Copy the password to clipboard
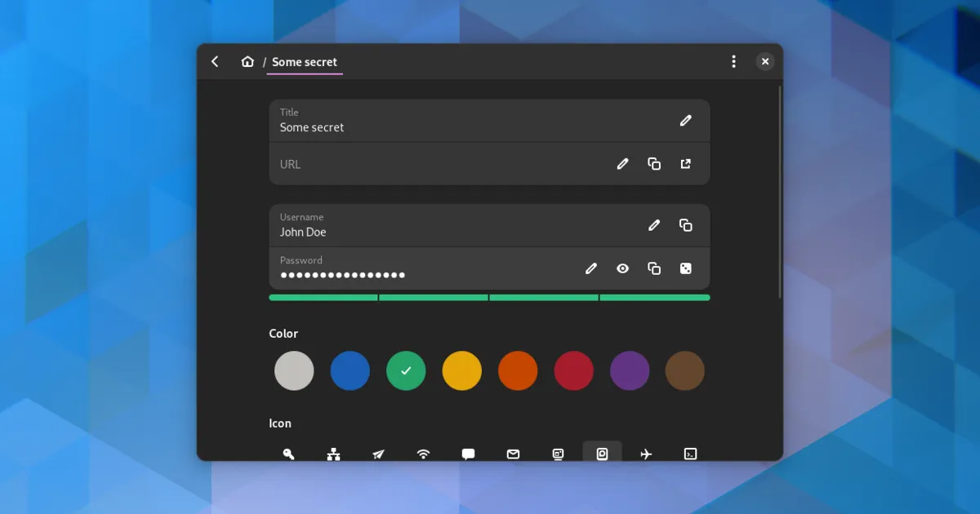 654,268
